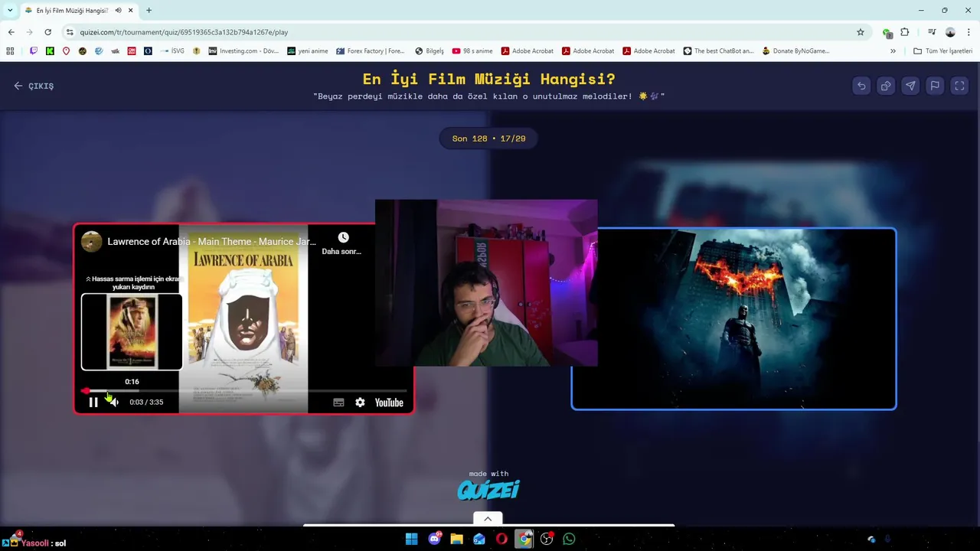980x551 pixels.
Task: Open the apps grid bookmark icon
Action: [x=10, y=51]
